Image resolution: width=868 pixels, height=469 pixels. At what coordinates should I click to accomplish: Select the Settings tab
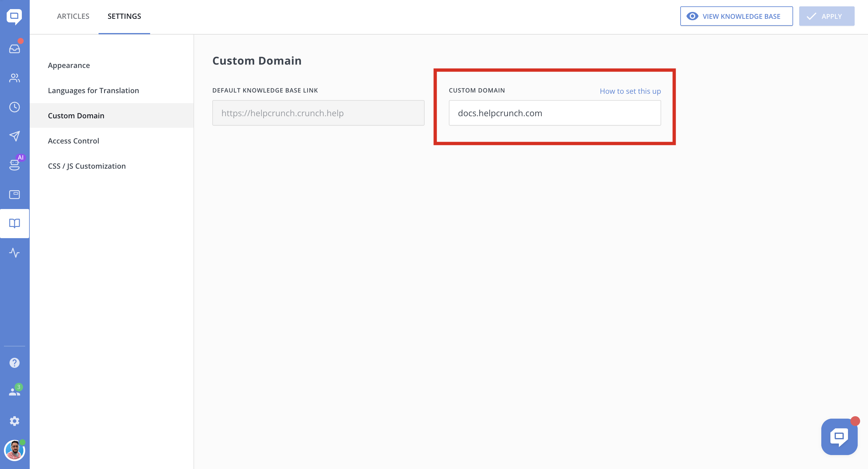pos(124,16)
